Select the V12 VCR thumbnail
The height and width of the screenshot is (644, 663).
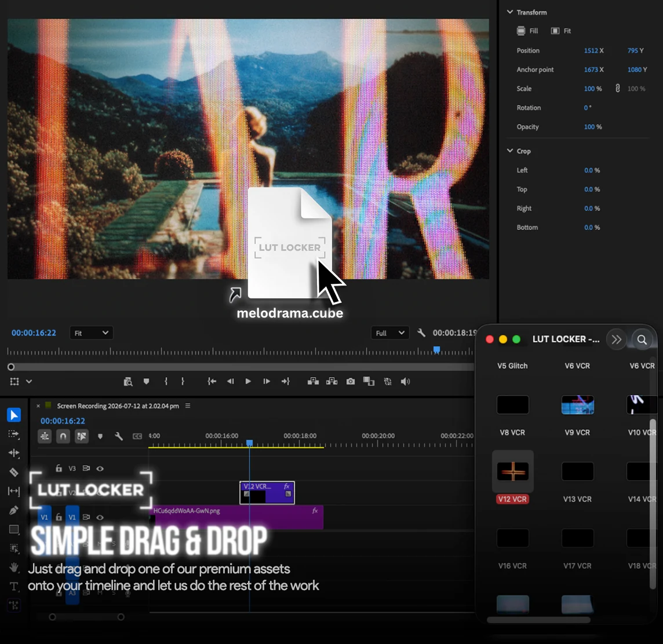[512, 471]
